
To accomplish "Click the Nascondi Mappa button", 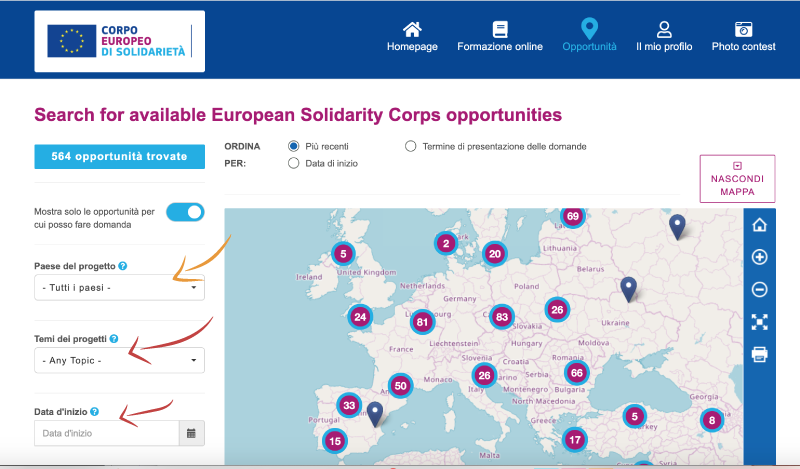I will [737, 179].
